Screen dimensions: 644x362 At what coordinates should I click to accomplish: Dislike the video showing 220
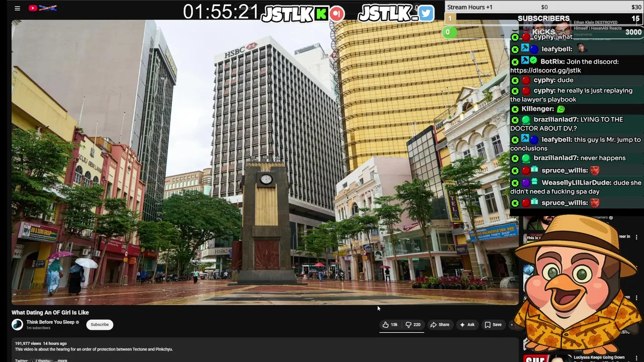(413, 325)
